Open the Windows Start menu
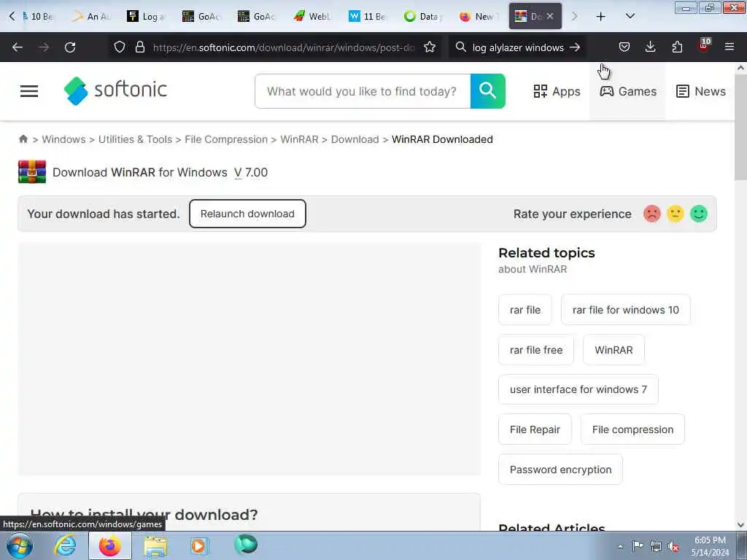The width and height of the screenshot is (747, 560). [20, 545]
